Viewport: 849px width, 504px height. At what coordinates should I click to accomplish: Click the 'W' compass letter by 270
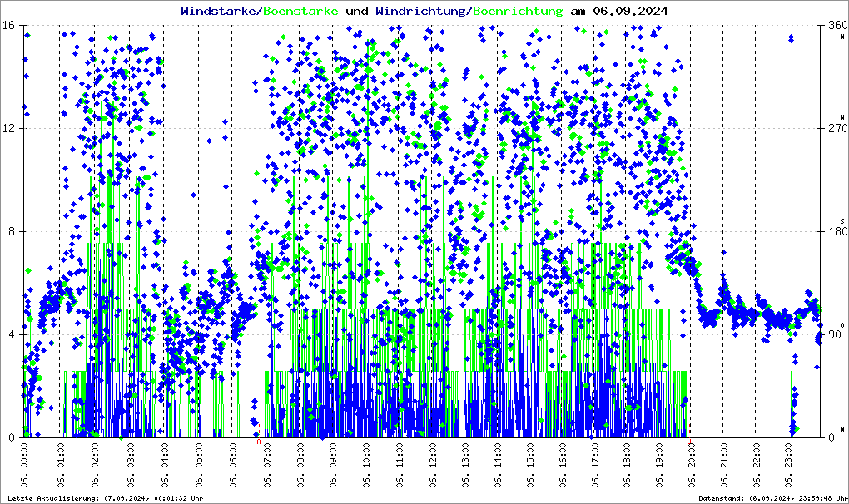(842, 116)
